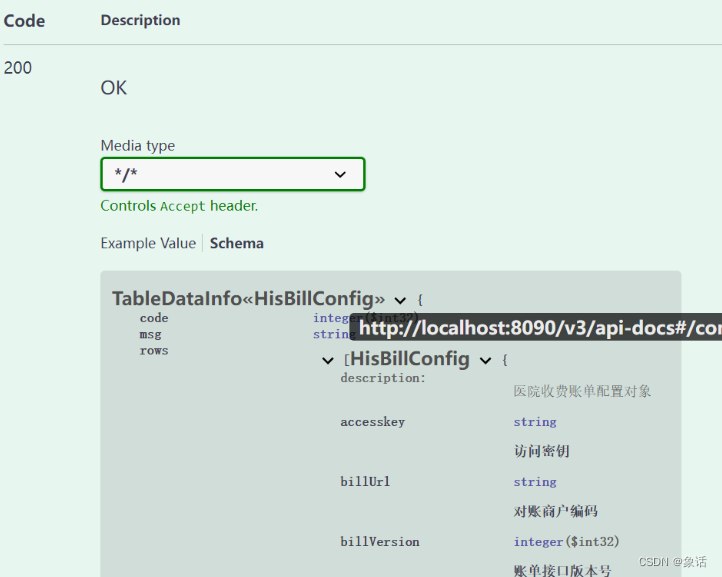This screenshot has width=722, height=577.
Task: Click the 200 response code
Action: 17,68
